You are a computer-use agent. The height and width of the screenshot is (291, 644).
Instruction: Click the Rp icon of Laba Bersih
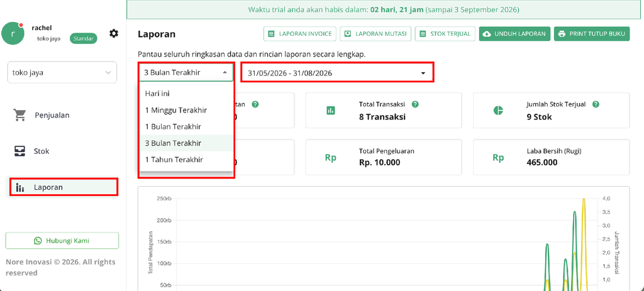[498, 158]
